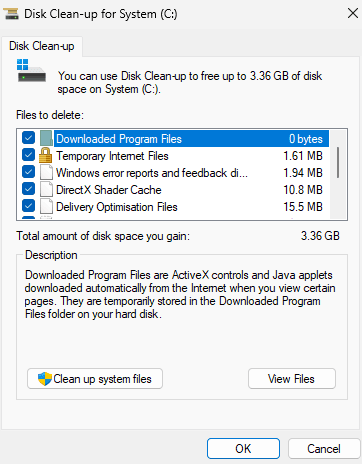Select the Temporary Internet Files list entry

(189, 156)
